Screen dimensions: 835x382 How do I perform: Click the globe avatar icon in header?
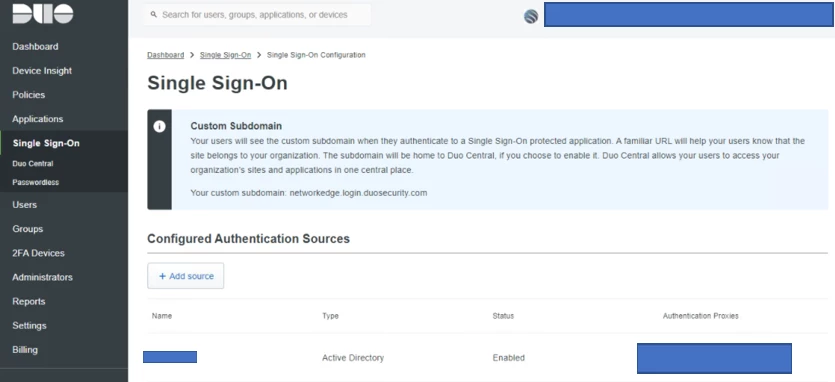click(x=531, y=17)
